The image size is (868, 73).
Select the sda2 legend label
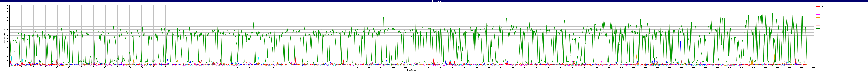pos(822,9)
